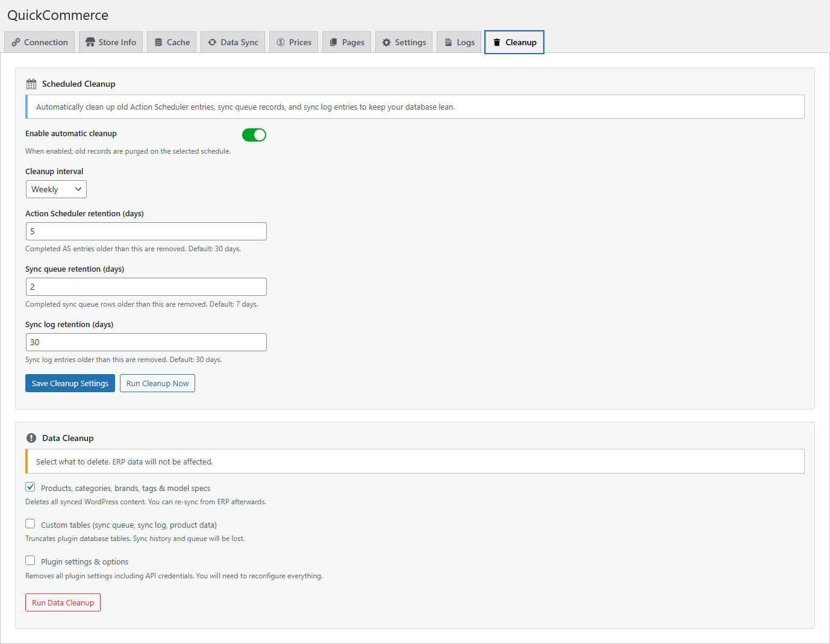Click the database icon on Cache tab
830x644 pixels.
pyautogui.click(x=158, y=42)
